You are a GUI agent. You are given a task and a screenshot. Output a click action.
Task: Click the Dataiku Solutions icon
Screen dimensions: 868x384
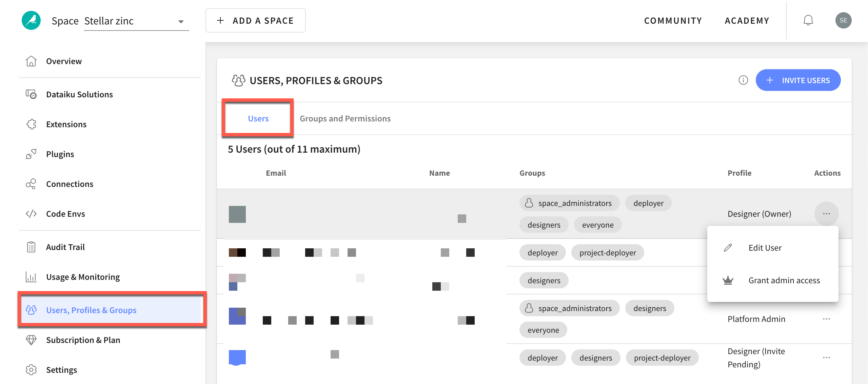click(x=31, y=94)
